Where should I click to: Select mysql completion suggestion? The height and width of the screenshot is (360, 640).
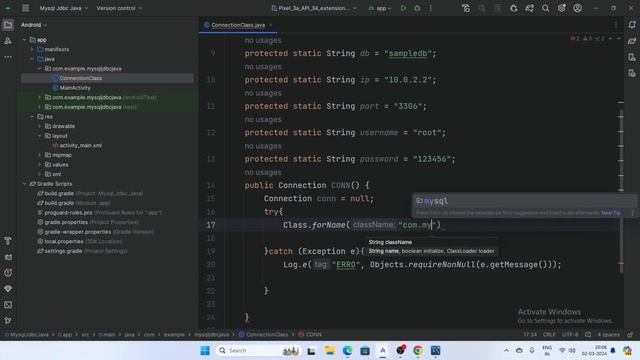click(x=524, y=201)
